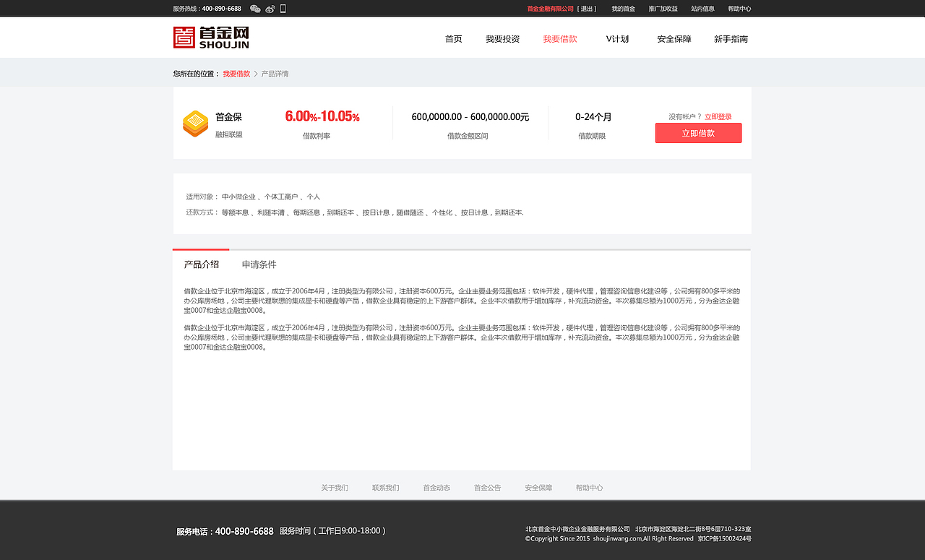This screenshot has height=560, width=925.
Task: Click the footer phone 400-890-6688
Action: point(244,531)
